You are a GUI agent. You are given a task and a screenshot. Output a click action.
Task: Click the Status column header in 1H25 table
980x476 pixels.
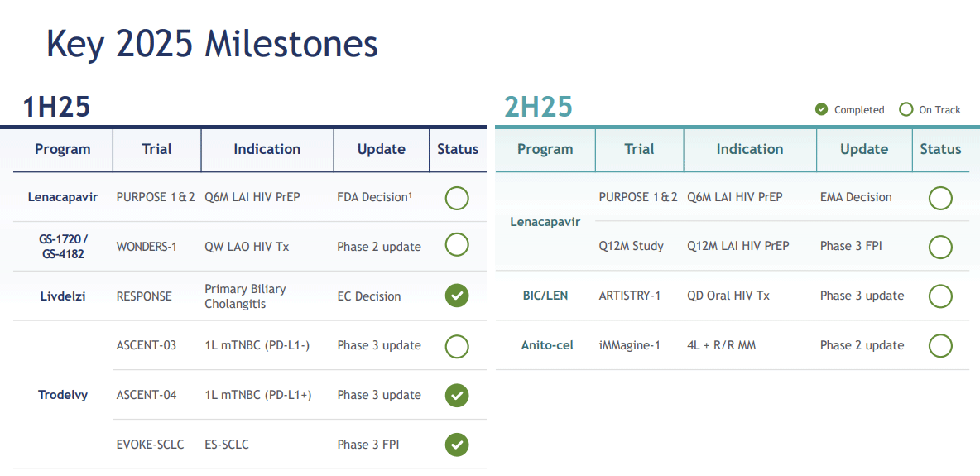(458, 149)
